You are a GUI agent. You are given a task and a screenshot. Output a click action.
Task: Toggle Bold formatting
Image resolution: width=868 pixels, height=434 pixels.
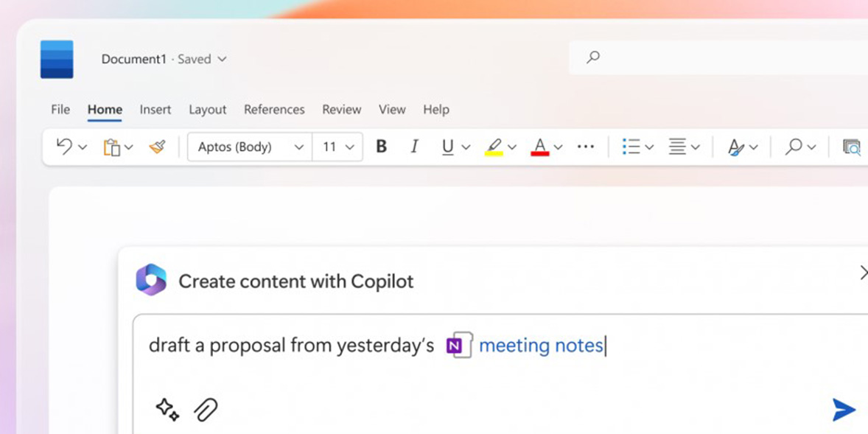point(381,147)
